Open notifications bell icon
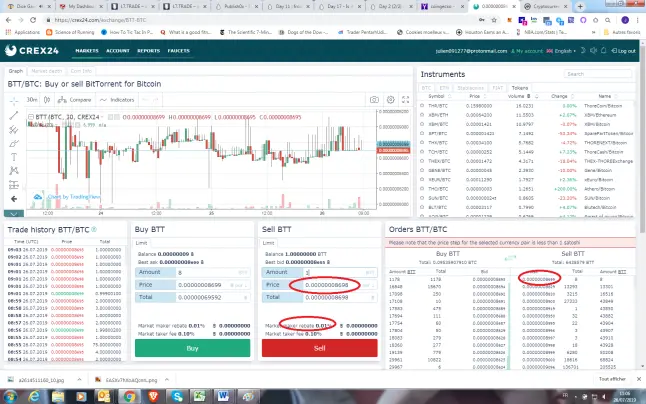This screenshot has width=646, height=404. (604, 51)
